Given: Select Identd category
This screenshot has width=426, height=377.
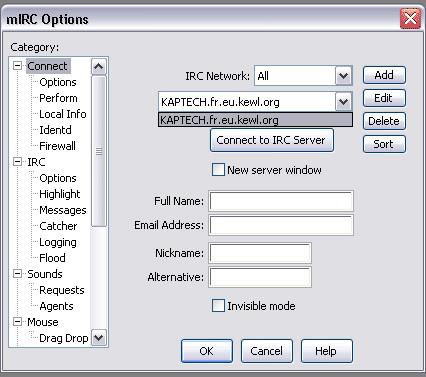Looking at the screenshot, I should coord(55,130).
